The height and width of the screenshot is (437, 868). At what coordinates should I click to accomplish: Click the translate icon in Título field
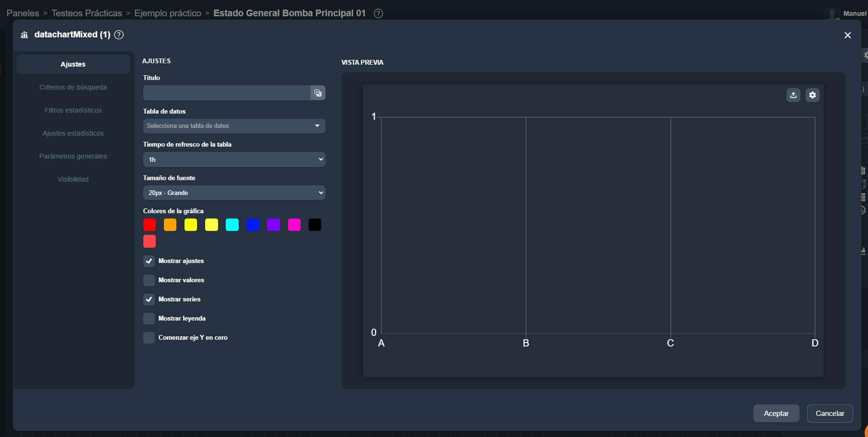(318, 93)
